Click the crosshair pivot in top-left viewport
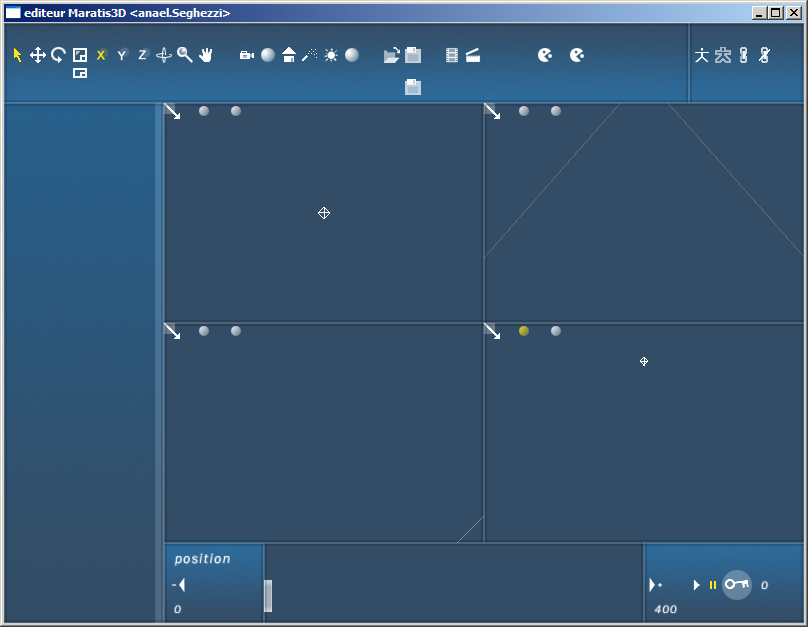The image size is (808, 627). 324,213
